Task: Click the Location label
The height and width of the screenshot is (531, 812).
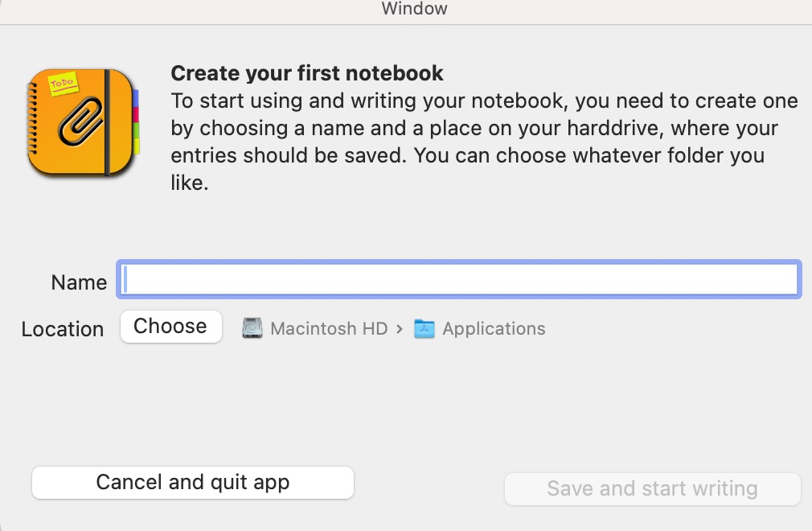Action: (x=63, y=330)
